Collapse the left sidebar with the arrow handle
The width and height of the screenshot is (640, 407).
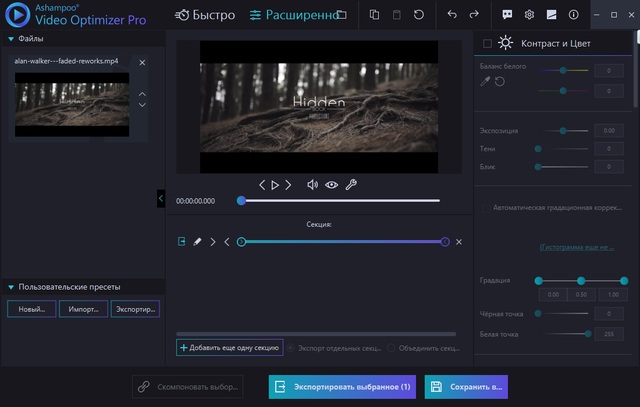pyautogui.click(x=161, y=199)
